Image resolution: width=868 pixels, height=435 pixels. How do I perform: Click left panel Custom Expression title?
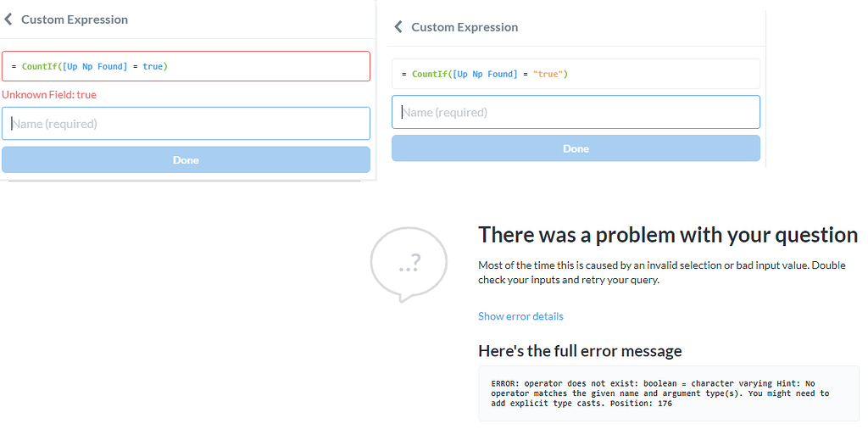point(75,20)
